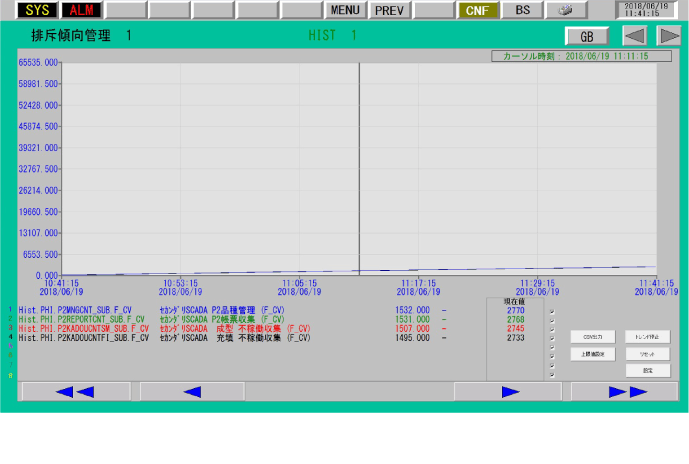Image resolution: width=689 pixels, height=464 pixels.
Task: Click the カーソル時刻 cursor time field
Action: tap(581, 56)
